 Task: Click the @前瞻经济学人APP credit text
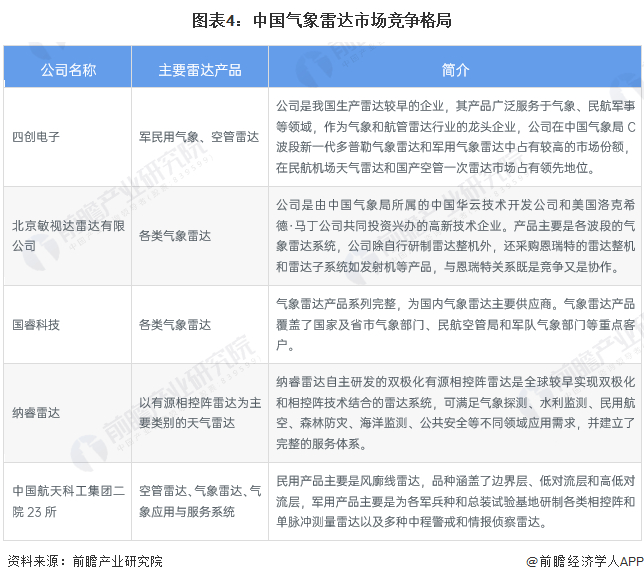(x=585, y=561)
